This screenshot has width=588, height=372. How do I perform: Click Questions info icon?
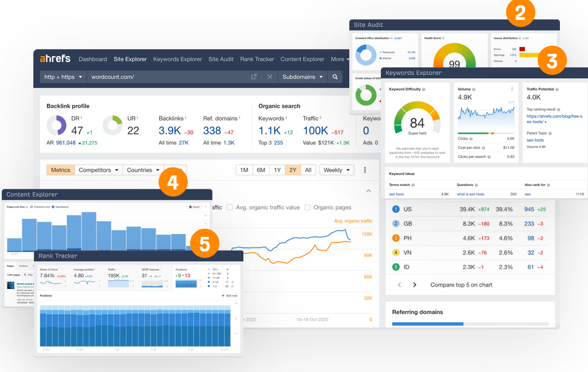[x=476, y=185]
